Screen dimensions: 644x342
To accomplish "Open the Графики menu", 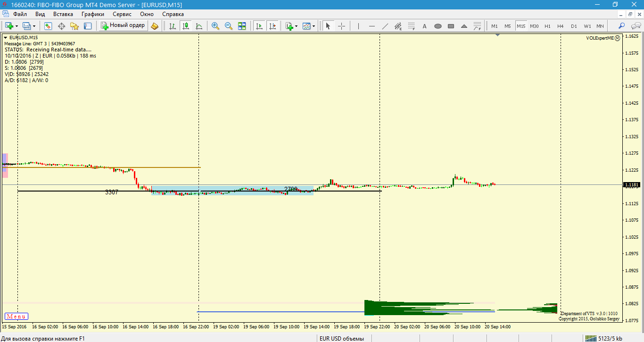I will click(x=92, y=14).
